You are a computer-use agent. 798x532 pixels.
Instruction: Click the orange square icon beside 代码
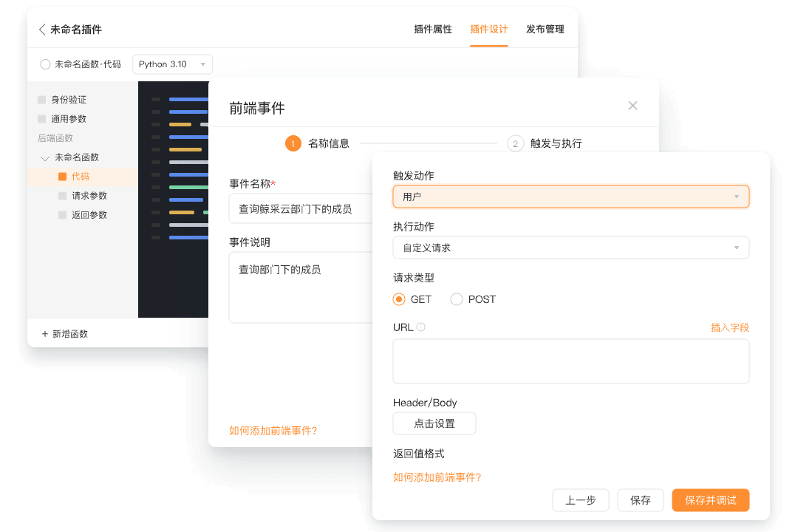click(x=63, y=177)
